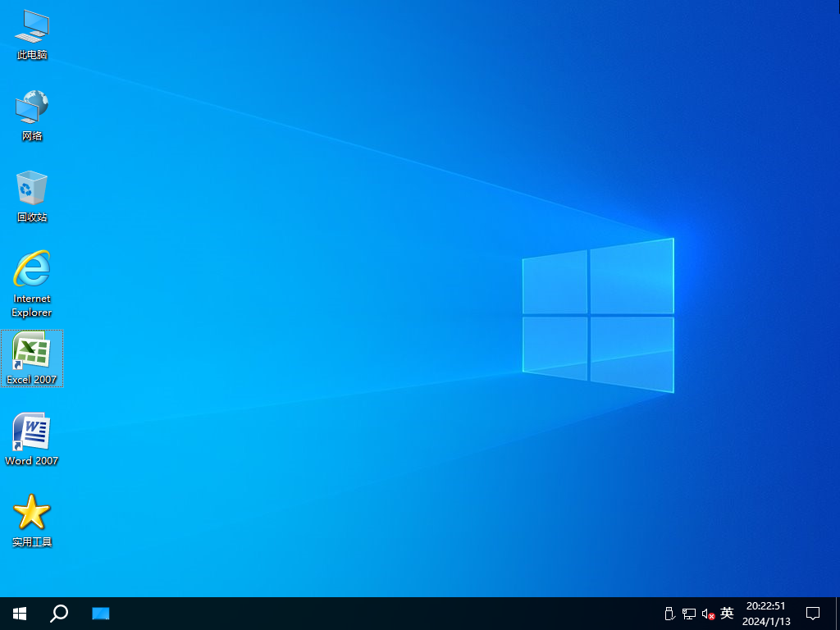The width and height of the screenshot is (840, 630).
Task: Open the Action Center notification icon
Action: pyautogui.click(x=813, y=613)
